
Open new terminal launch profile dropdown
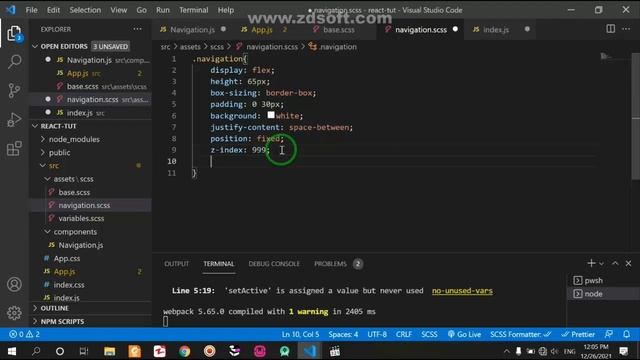click(602, 264)
